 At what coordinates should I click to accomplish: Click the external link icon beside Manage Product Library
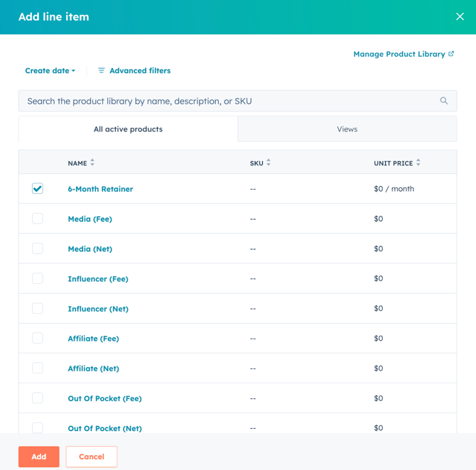click(x=451, y=54)
